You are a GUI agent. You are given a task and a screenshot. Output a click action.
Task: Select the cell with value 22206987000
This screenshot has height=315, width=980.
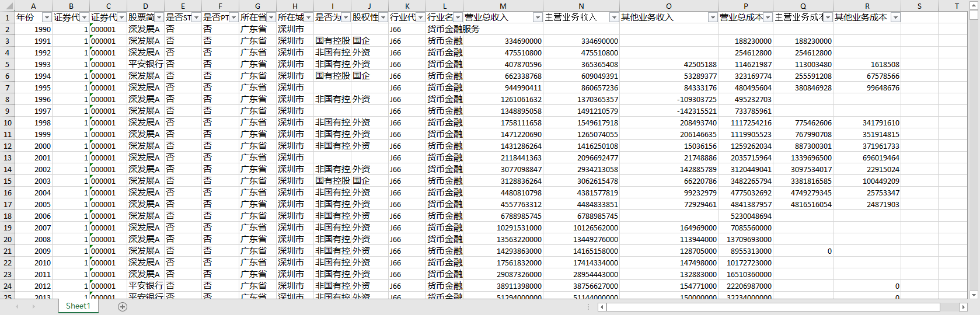(745, 286)
